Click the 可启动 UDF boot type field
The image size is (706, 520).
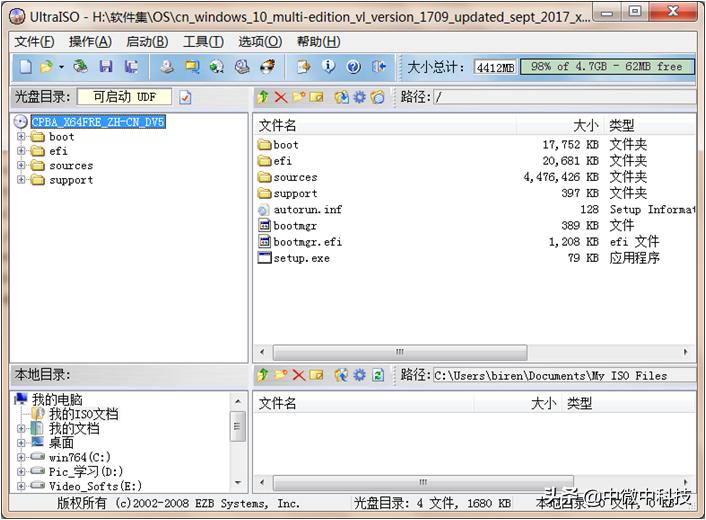pos(124,97)
